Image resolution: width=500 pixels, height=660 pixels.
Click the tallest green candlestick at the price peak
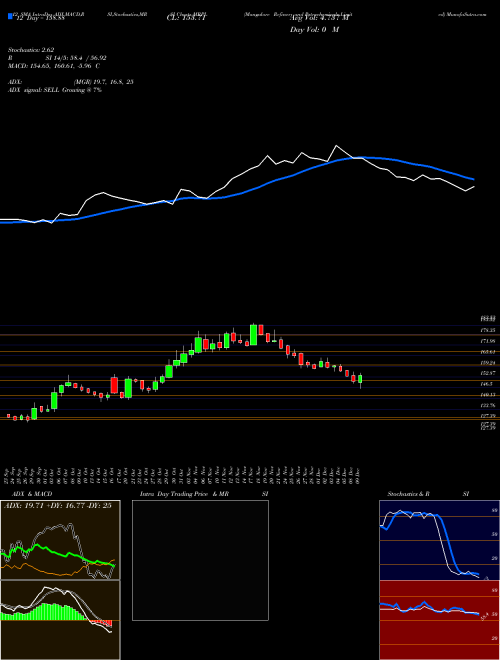coord(253,335)
